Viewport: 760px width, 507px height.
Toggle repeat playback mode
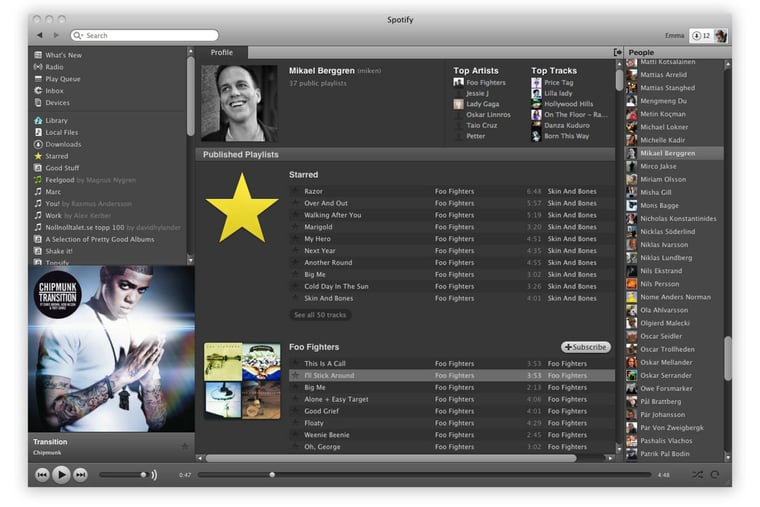click(715, 475)
